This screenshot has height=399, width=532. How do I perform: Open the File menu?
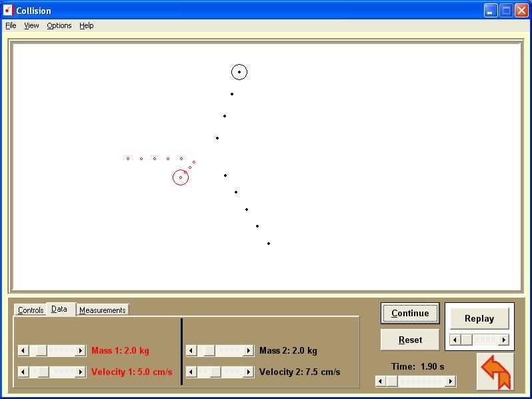11,25
